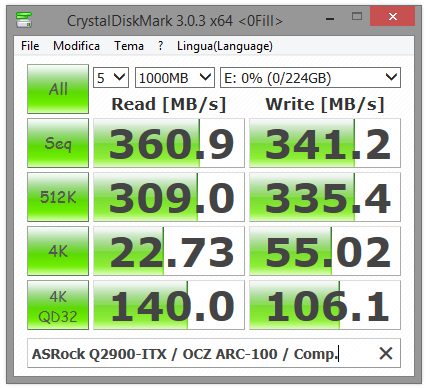
Task: Open the Lingua(Language) menu
Action: 225,46
